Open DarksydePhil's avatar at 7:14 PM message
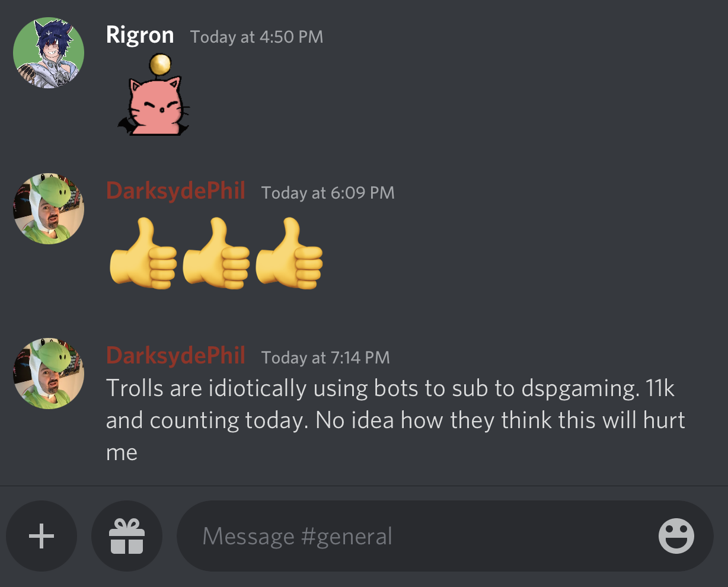The image size is (728, 587). coord(49,374)
